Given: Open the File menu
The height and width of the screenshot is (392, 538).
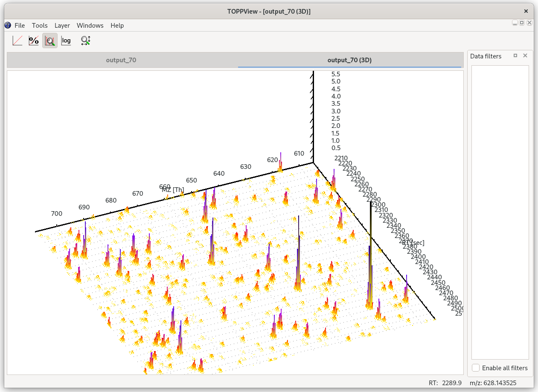Looking at the screenshot, I should click(x=20, y=26).
